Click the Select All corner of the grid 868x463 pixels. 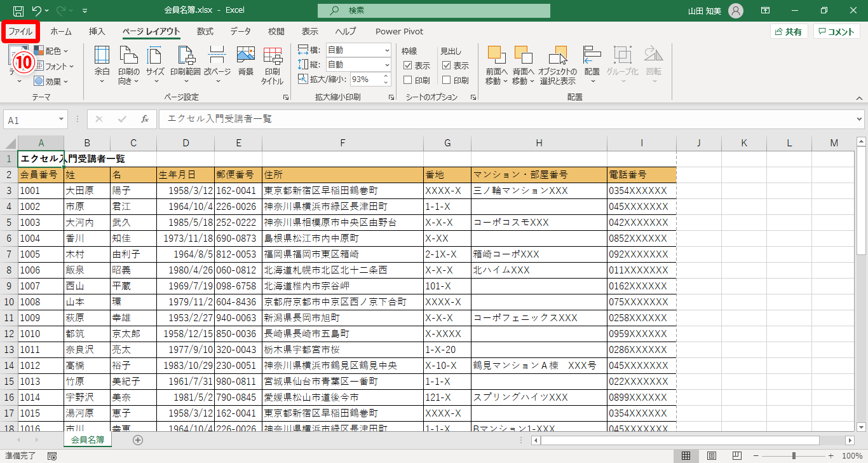9,143
